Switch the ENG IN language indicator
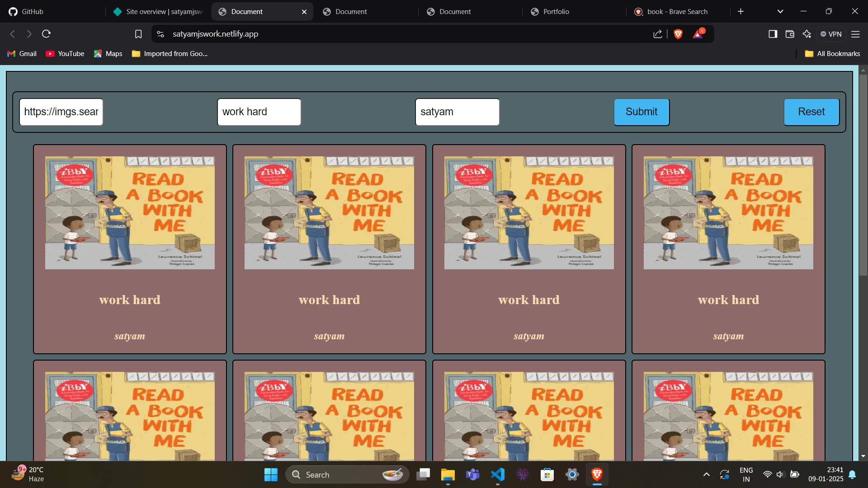Viewport: 868px width, 488px height. point(746,474)
